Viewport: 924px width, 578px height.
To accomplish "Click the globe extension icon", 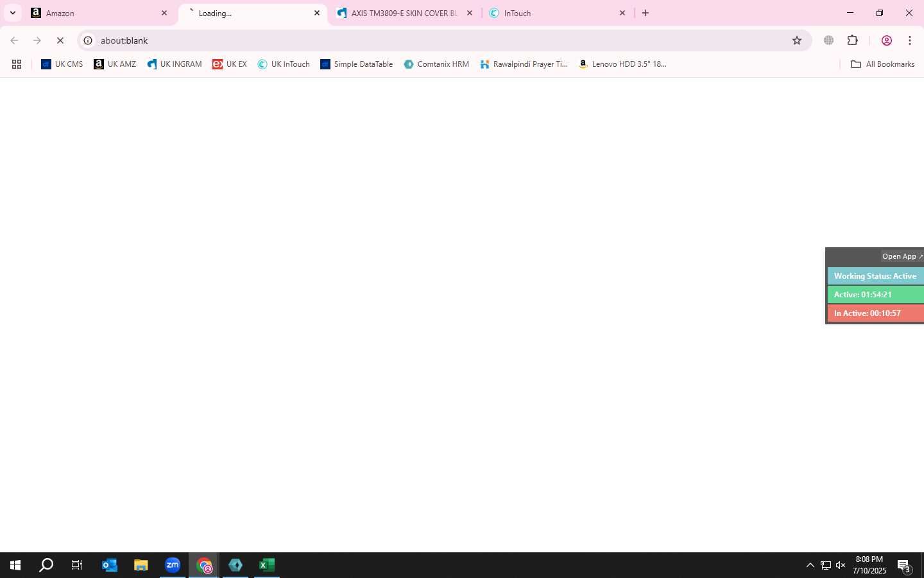I will pyautogui.click(x=829, y=40).
